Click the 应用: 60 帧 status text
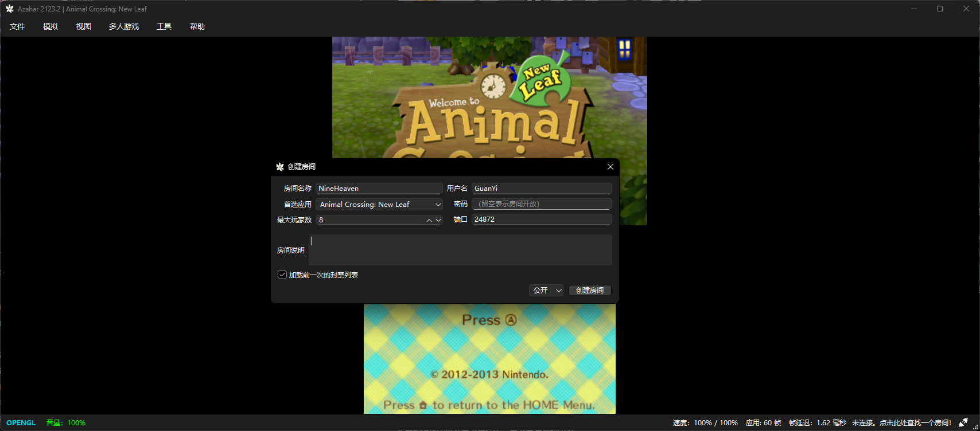The width and height of the screenshot is (980, 431). pos(763,423)
